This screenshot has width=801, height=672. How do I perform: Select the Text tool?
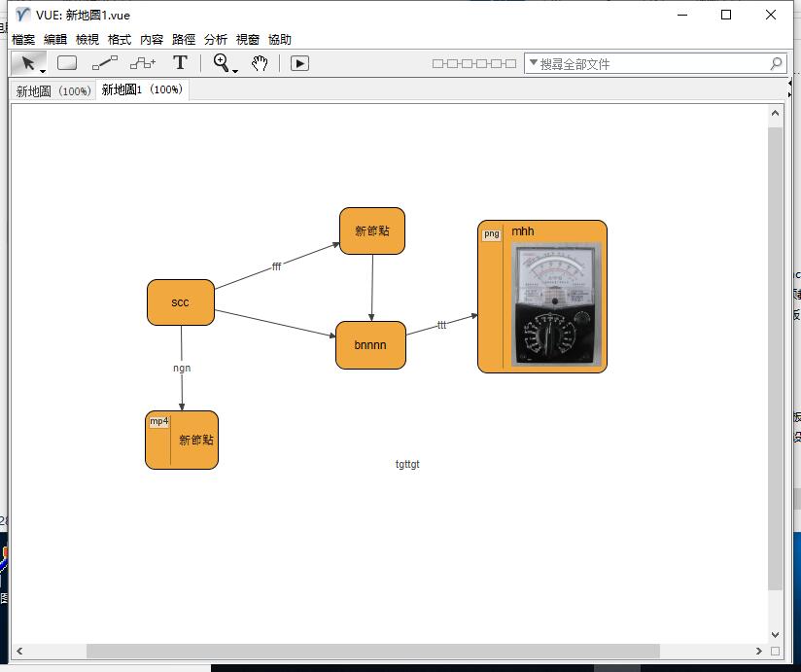[180, 63]
